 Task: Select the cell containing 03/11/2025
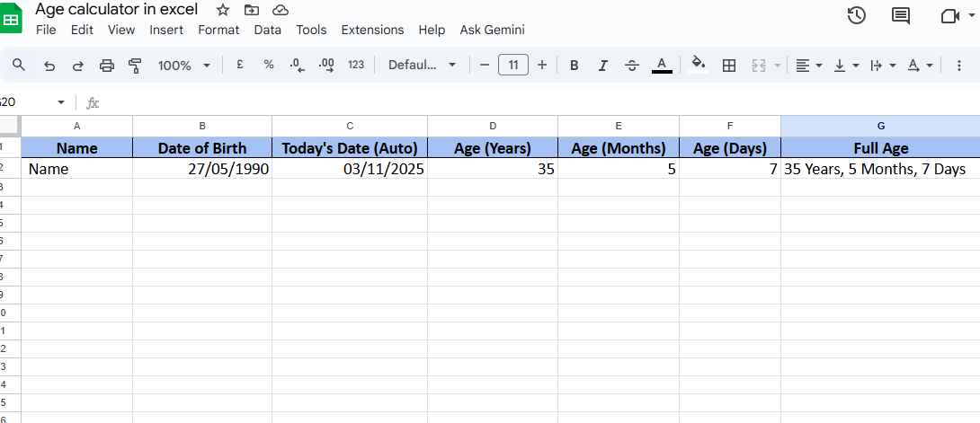350,169
